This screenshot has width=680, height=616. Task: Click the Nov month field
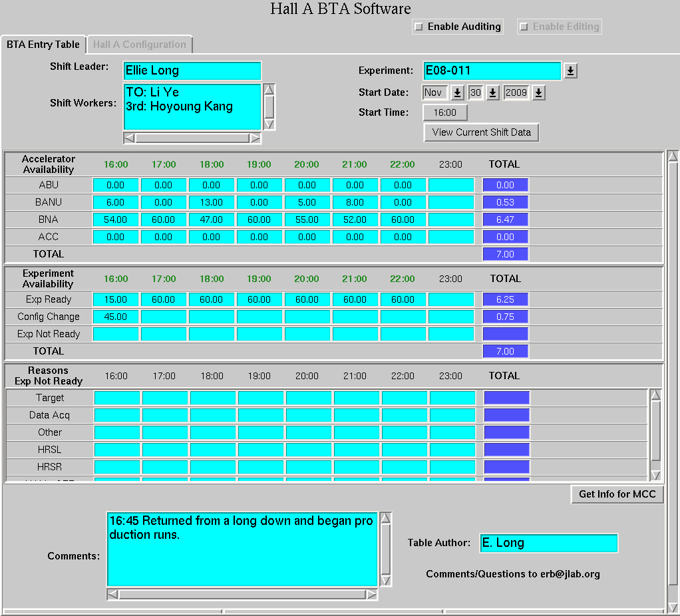[x=435, y=92]
